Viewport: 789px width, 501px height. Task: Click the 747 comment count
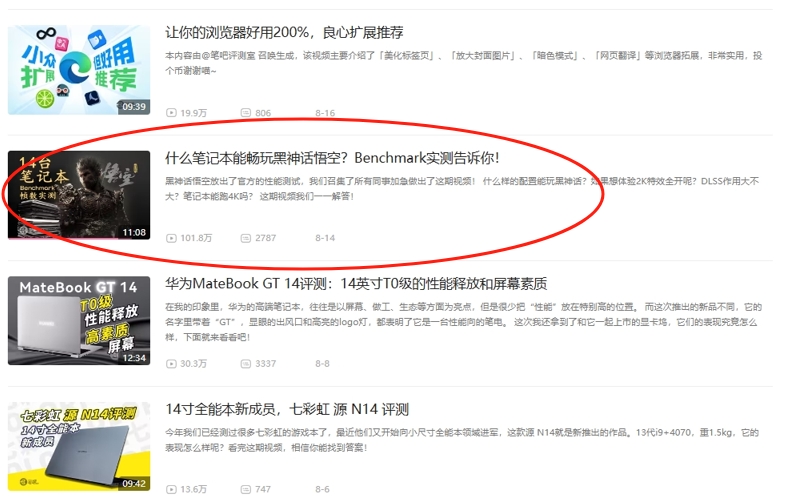(x=263, y=489)
